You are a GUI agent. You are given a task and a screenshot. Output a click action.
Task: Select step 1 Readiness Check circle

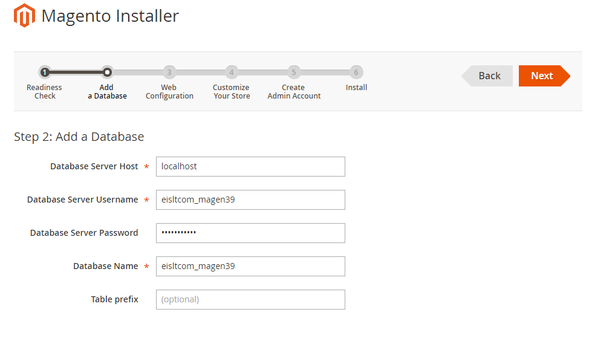[45, 72]
